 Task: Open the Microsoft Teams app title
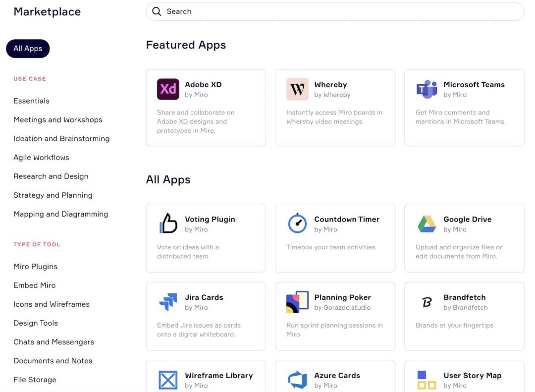coord(474,85)
